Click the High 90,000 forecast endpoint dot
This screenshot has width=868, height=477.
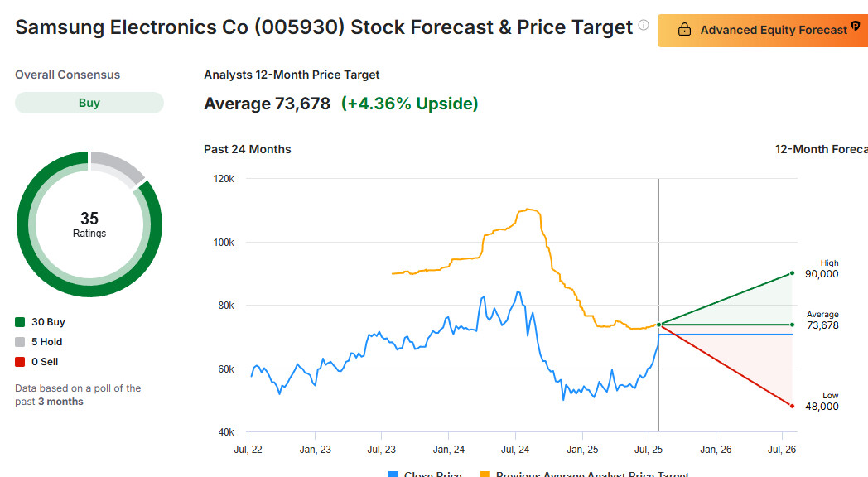point(793,273)
